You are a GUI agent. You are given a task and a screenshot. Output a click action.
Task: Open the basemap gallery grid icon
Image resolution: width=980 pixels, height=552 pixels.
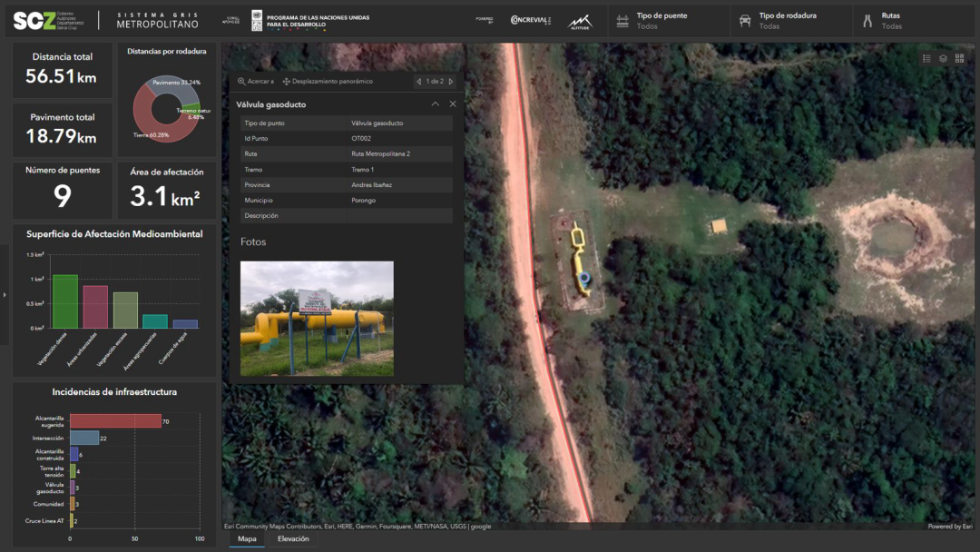click(959, 58)
